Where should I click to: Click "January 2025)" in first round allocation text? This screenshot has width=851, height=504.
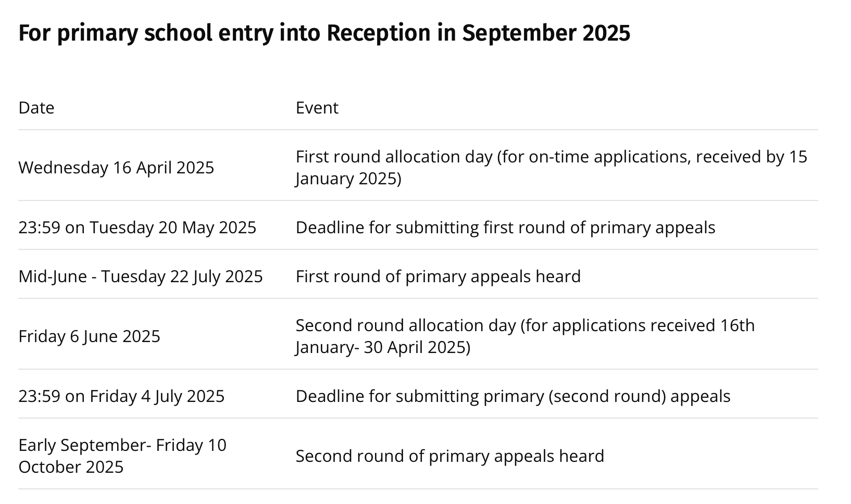pos(348,179)
